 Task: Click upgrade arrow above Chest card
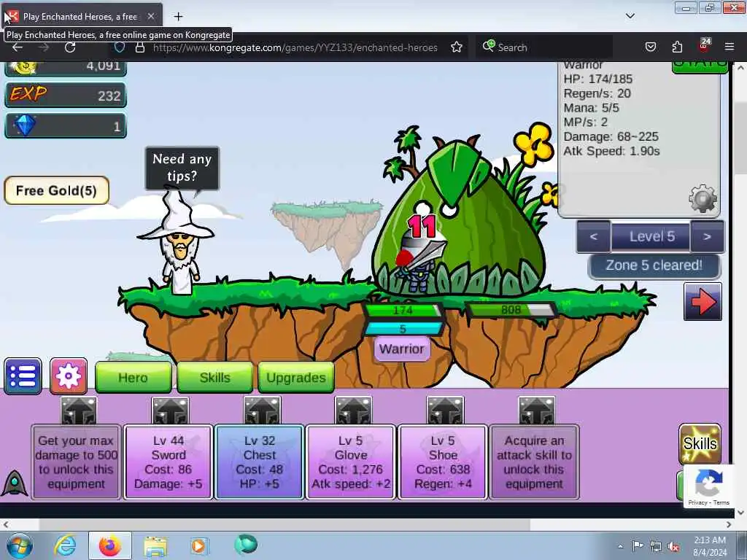[262, 410]
